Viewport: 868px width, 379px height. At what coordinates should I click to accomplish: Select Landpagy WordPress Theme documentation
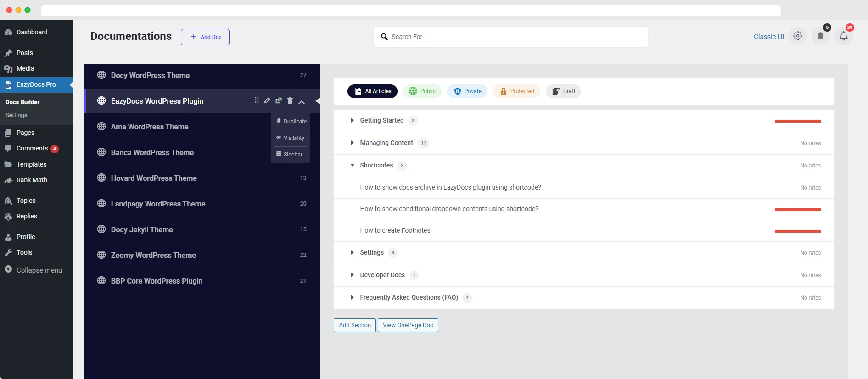(x=202, y=204)
